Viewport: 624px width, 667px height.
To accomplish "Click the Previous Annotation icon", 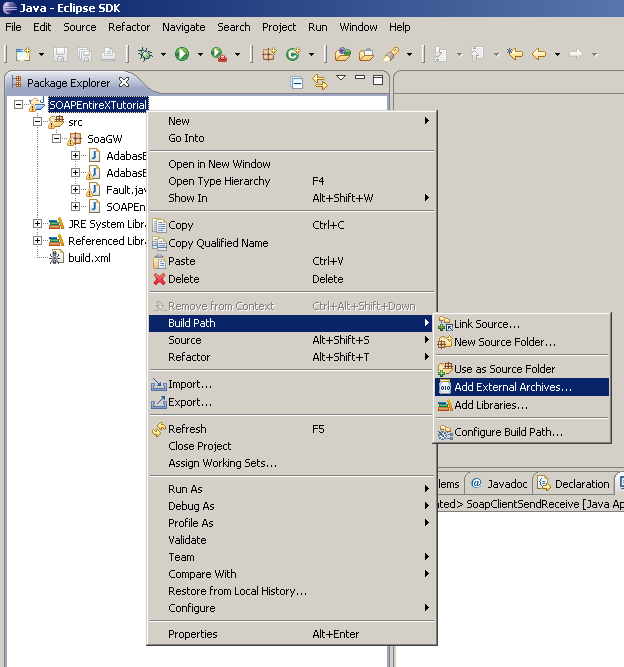I will tap(477, 54).
